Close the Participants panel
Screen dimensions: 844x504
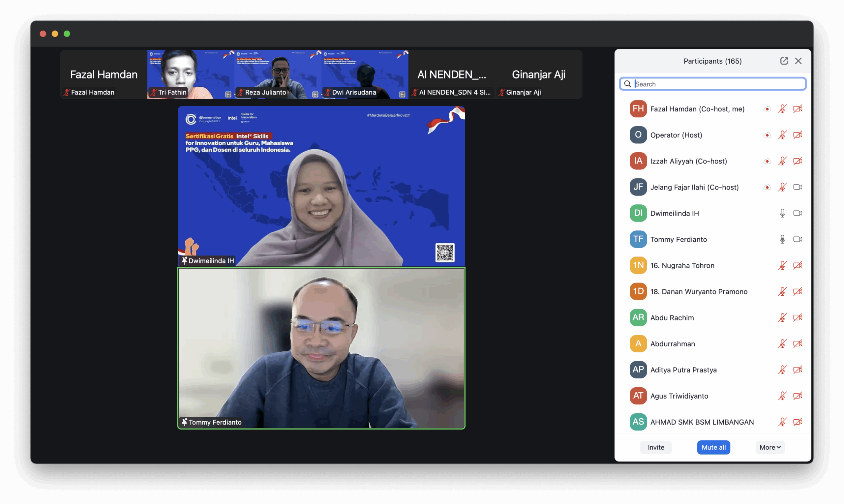(x=798, y=61)
